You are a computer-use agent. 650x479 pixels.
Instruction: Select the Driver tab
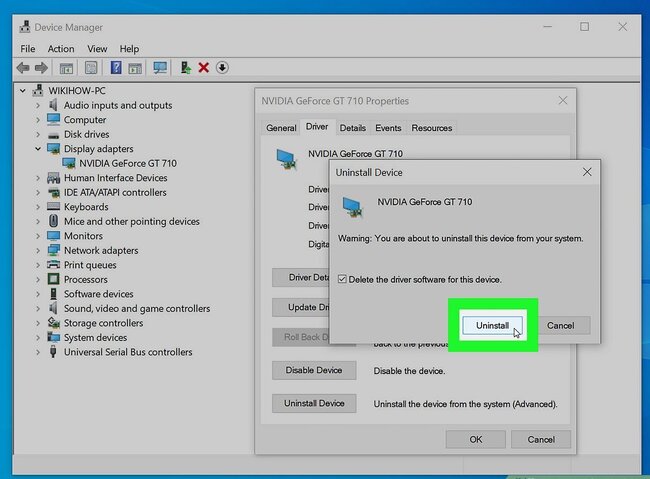point(317,126)
